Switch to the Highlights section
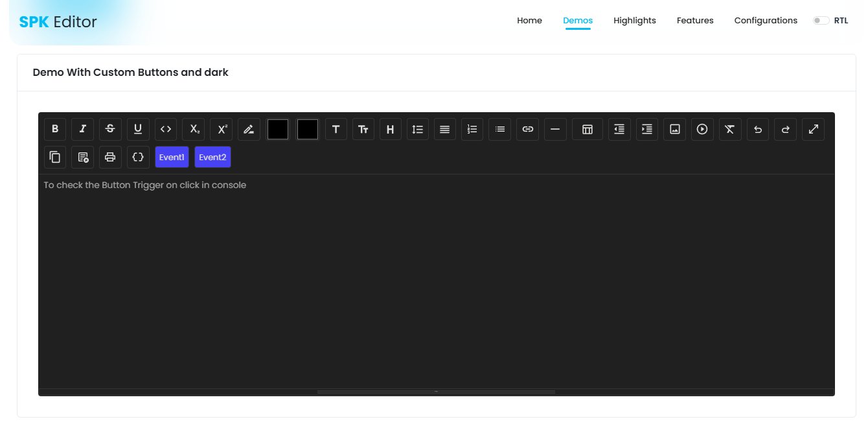The height and width of the screenshot is (428, 868). [x=635, y=20]
